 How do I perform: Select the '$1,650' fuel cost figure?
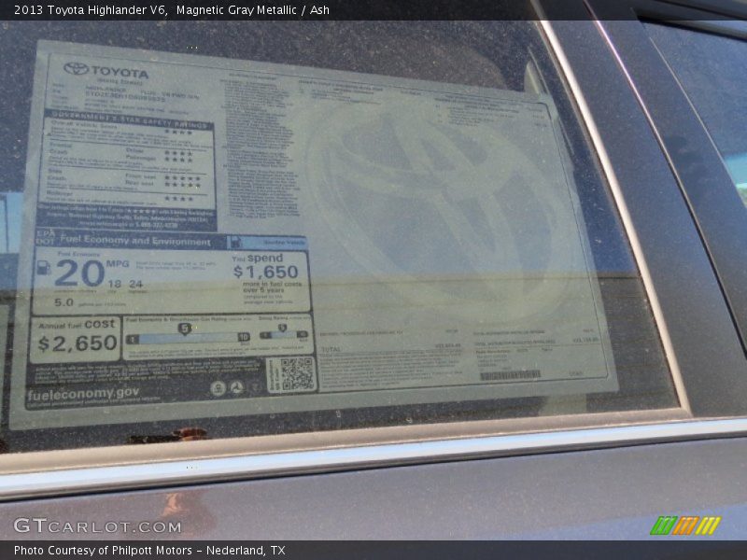click(x=266, y=272)
